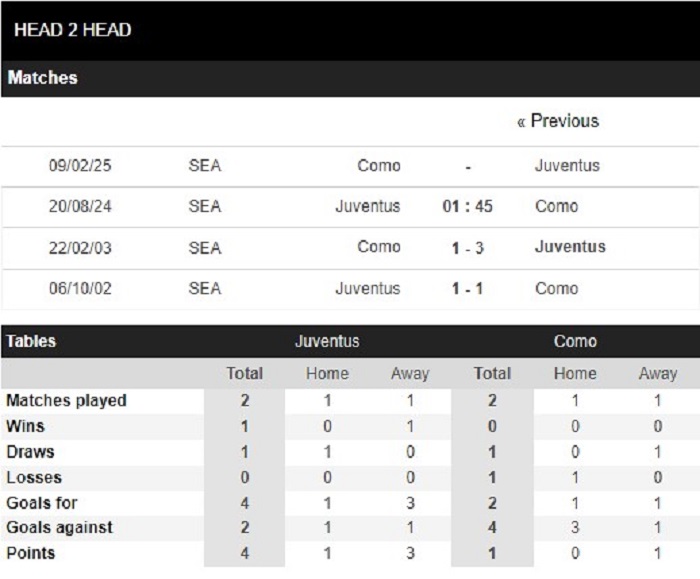Select the Tables section header
Screen dimensions: 700x579
tap(31, 341)
